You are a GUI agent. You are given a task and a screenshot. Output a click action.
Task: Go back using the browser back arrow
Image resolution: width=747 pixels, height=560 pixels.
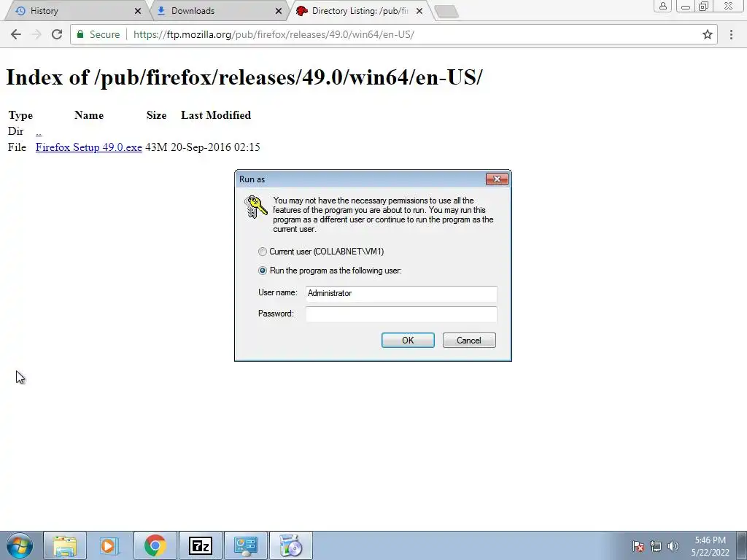pos(16,34)
